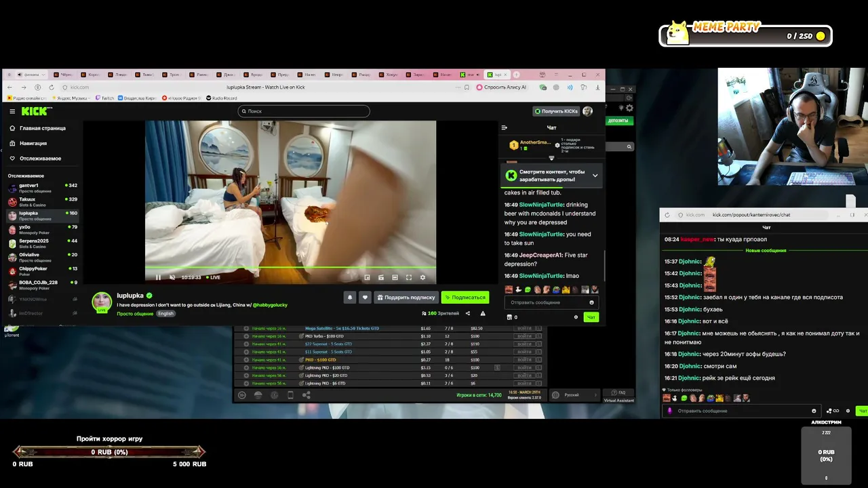
Task: Enter fullscreen video mode
Action: click(409, 277)
